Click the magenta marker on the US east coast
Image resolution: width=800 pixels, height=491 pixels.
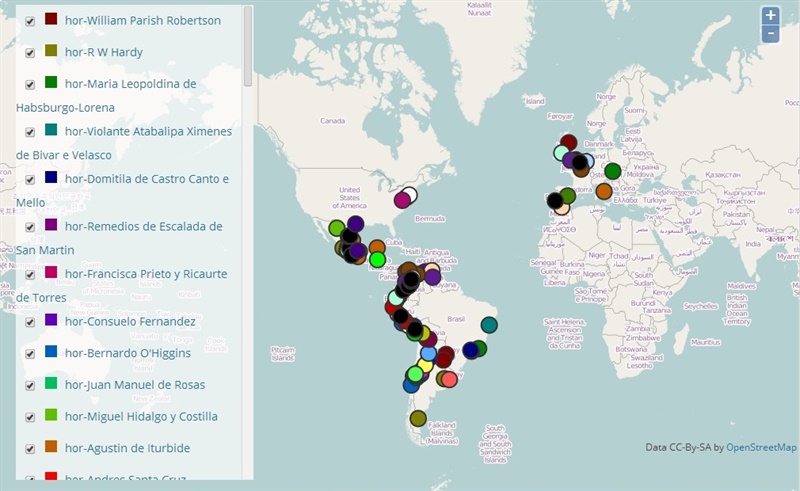coord(402,200)
